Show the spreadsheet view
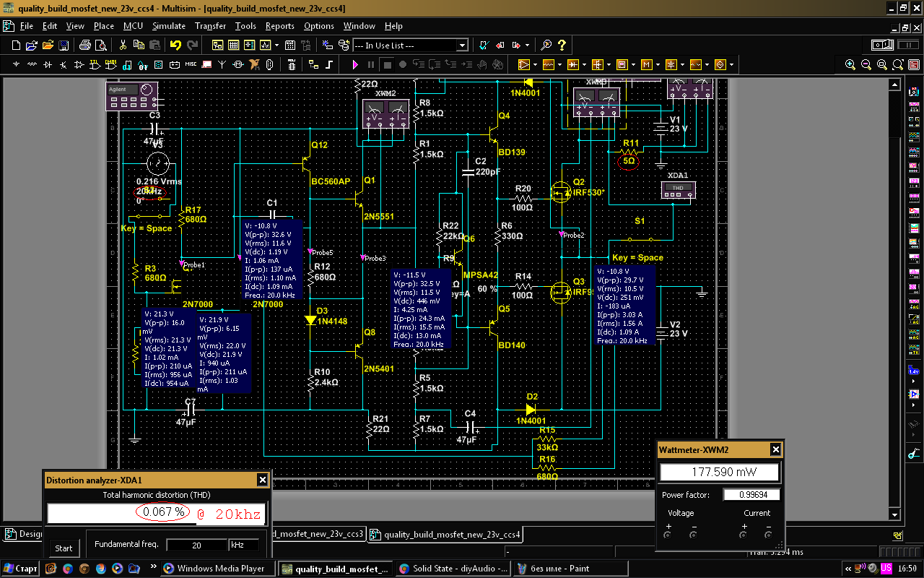 pos(233,45)
